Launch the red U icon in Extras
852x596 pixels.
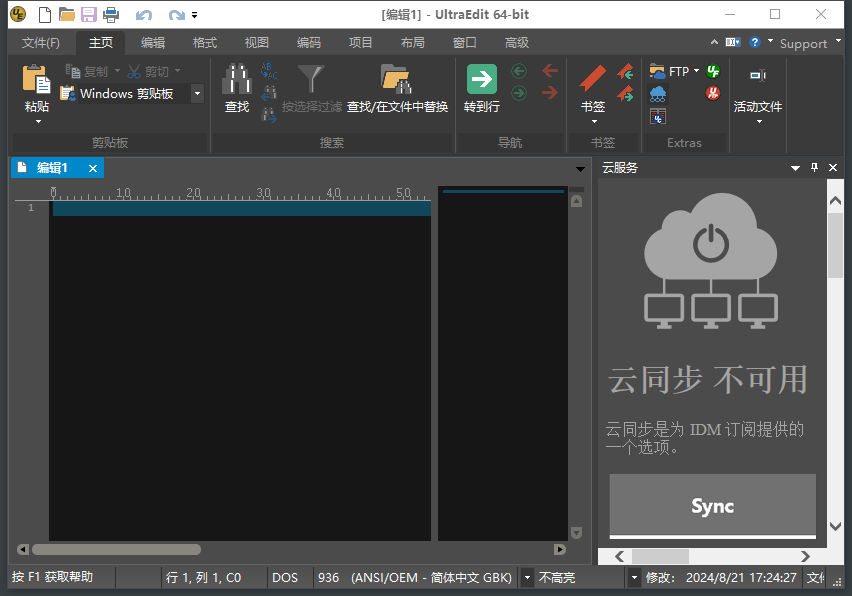[x=713, y=93]
